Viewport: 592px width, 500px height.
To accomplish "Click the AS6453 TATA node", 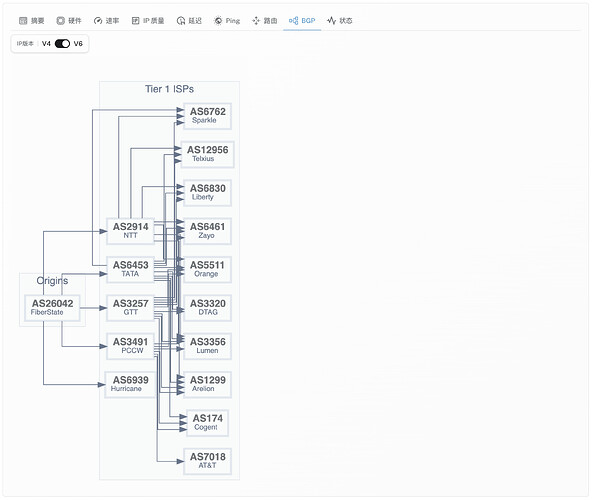I will click(130, 269).
